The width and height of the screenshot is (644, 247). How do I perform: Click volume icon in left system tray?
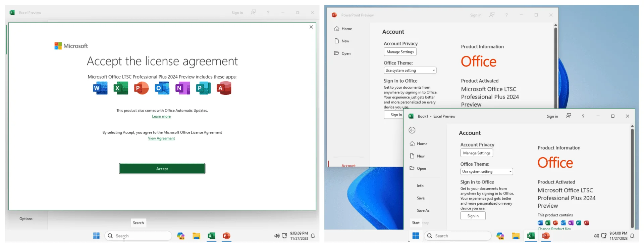[277, 236]
